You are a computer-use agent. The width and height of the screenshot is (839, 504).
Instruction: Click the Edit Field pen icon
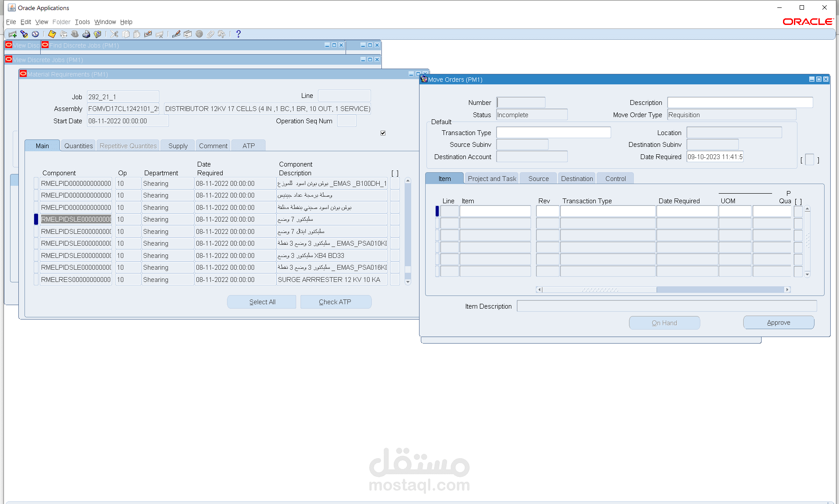pyautogui.click(x=176, y=34)
